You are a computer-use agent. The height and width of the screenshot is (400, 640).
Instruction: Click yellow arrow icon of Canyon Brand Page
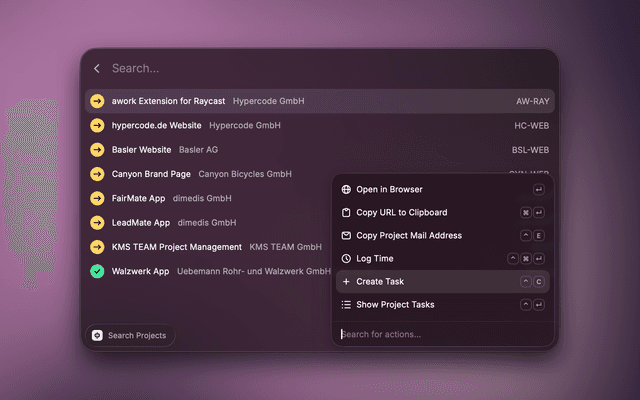(97, 174)
